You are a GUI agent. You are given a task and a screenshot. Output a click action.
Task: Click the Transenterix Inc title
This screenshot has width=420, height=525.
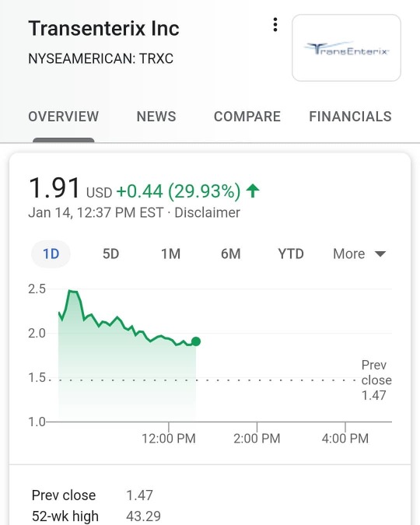[x=103, y=28]
